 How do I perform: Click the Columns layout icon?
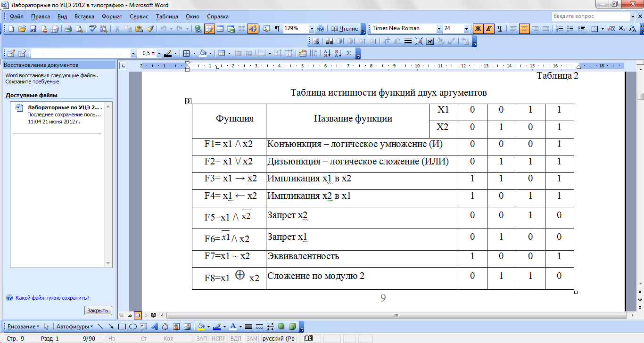(x=241, y=29)
